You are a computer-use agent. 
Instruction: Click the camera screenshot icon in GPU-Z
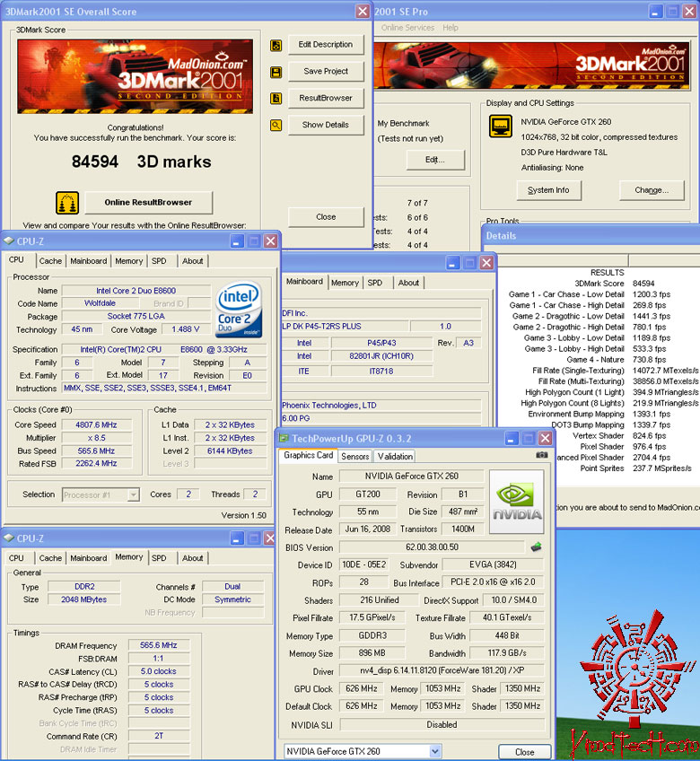[x=542, y=455]
